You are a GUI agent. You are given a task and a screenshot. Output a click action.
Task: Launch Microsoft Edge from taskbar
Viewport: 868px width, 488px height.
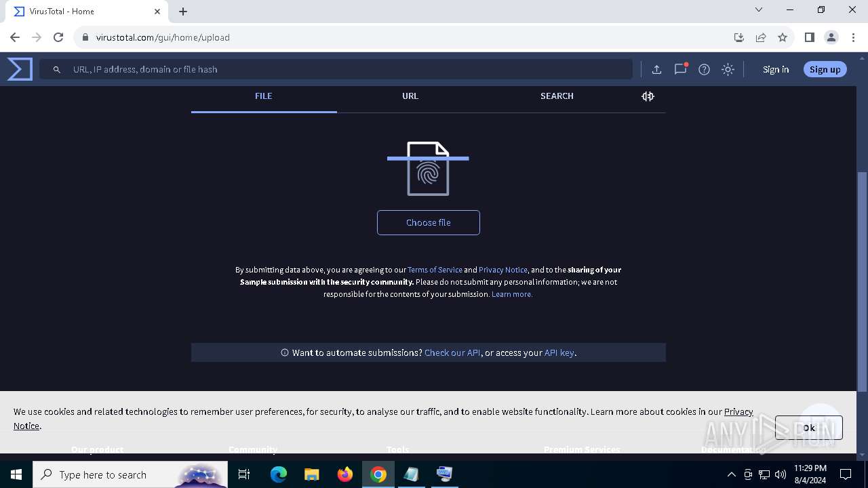pyautogui.click(x=279, y=474)
